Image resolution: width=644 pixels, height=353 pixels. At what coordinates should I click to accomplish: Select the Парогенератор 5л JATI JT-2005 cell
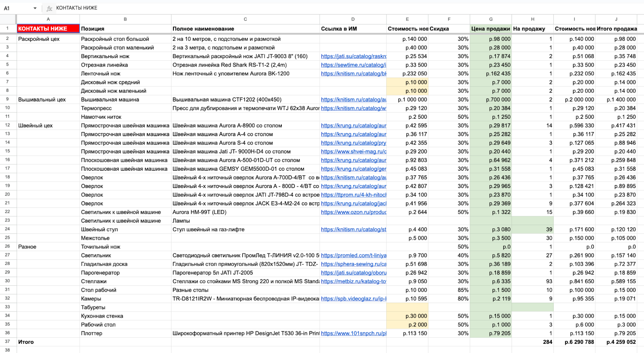click(x=246, y=272)
